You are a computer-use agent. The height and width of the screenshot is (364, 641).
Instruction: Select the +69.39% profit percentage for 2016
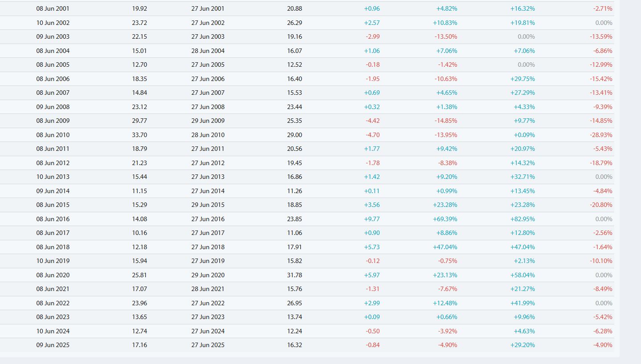point(445,219)
